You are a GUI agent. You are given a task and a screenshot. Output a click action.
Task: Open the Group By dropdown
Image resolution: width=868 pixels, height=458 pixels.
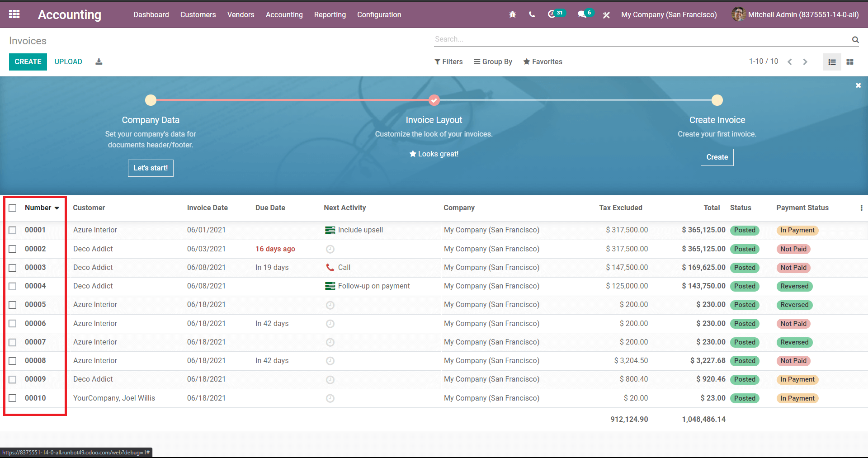click(493, 61)
